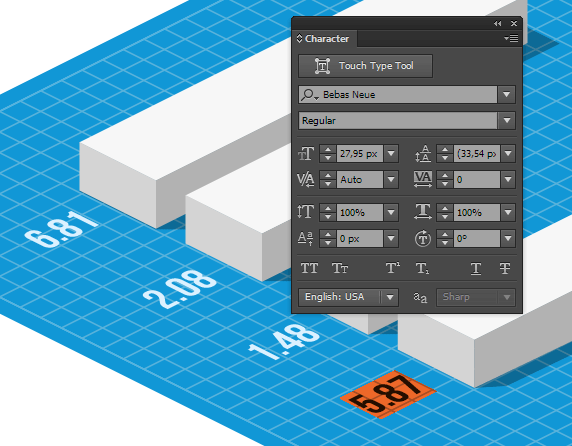Viewport: 572px width, 446px height.
Task: Open the kerning dropdown
Action: point(391,179)
